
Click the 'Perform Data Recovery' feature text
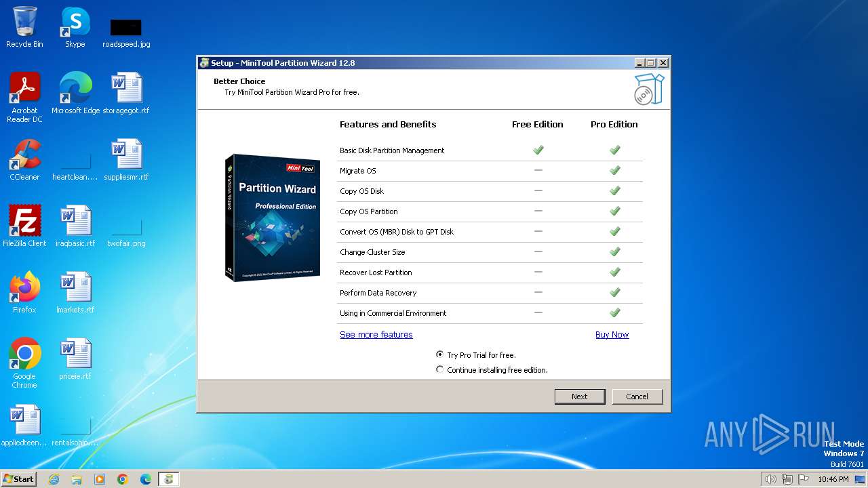pos(378,293)
